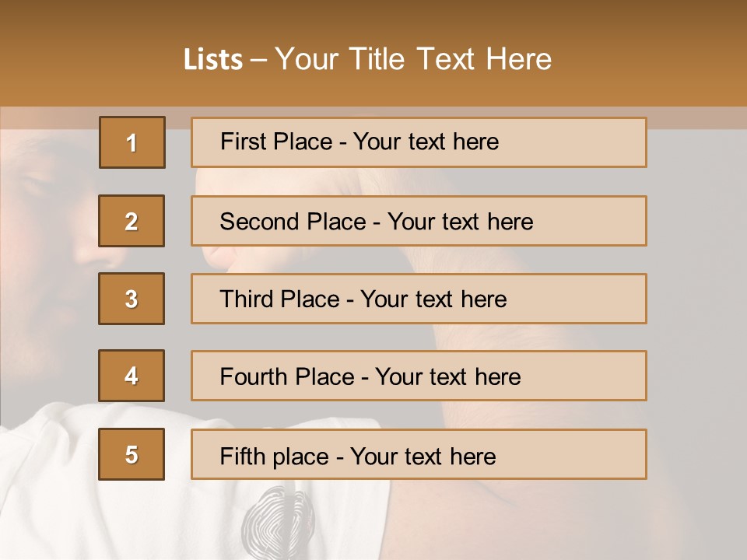Select the number 4 box
747x560 pixels.
click(x=132, y=376)
